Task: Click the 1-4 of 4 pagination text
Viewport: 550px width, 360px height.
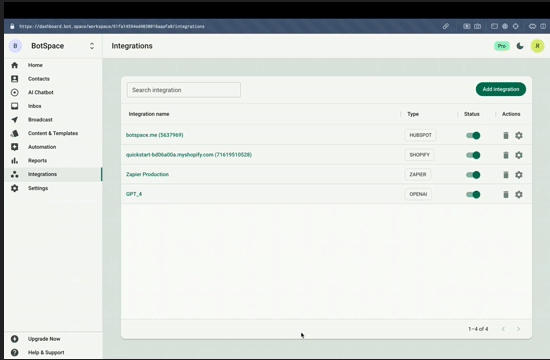Action: (478, 329)
